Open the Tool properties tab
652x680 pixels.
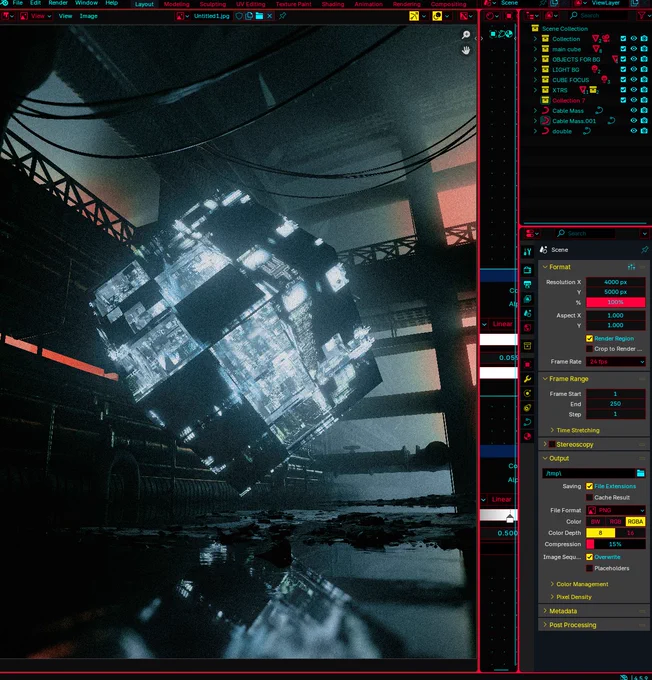pyautogui.click(x=527, y=252)
